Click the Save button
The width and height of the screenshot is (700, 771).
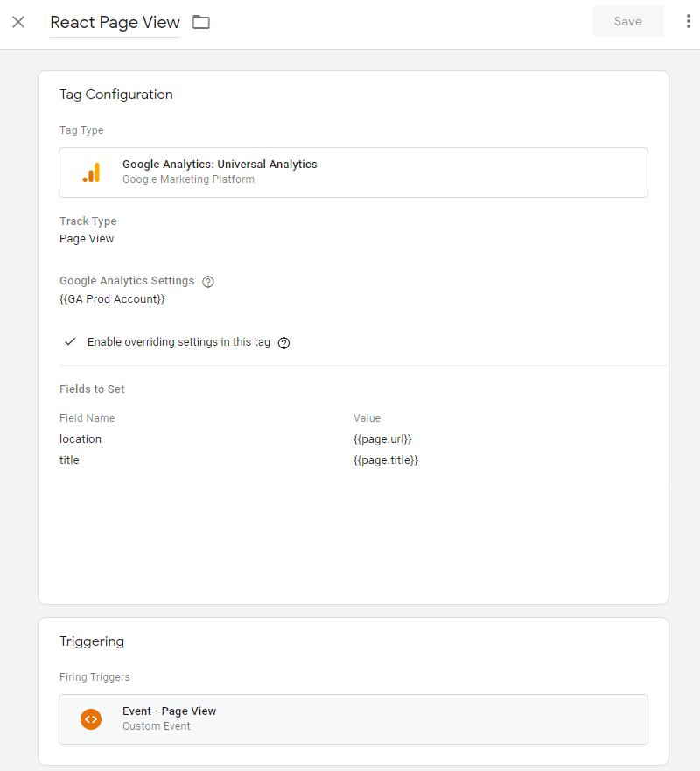(627, 21)
